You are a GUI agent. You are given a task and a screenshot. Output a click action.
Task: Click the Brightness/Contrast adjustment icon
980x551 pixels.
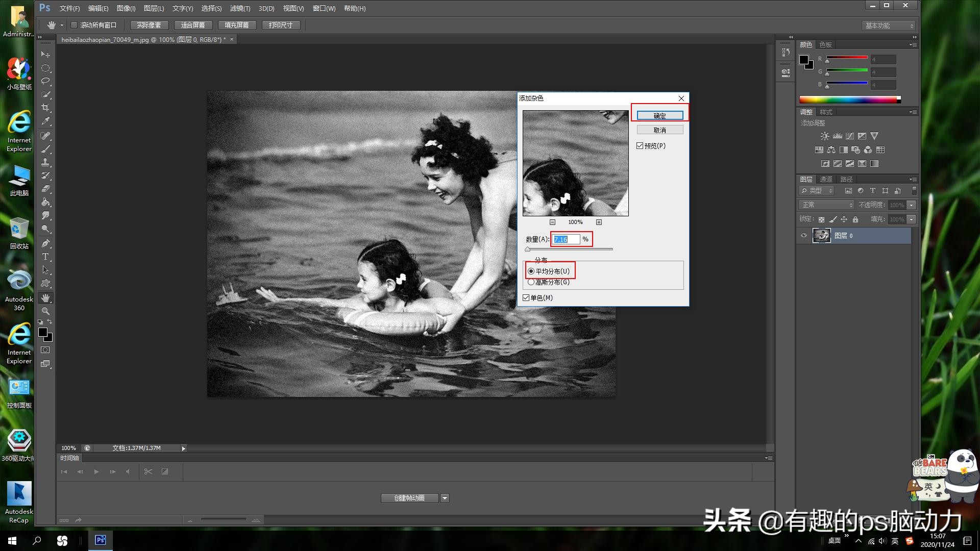coord(824,136)
